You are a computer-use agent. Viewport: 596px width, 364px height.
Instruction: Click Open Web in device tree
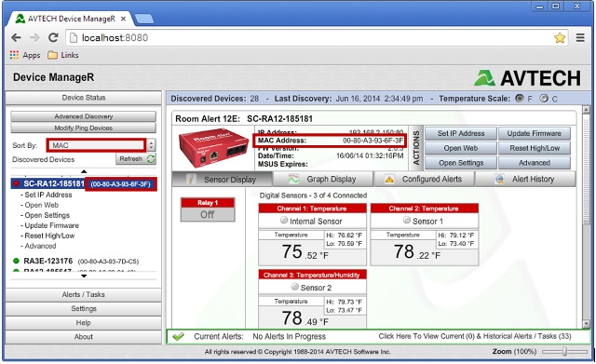click(41, 205)
